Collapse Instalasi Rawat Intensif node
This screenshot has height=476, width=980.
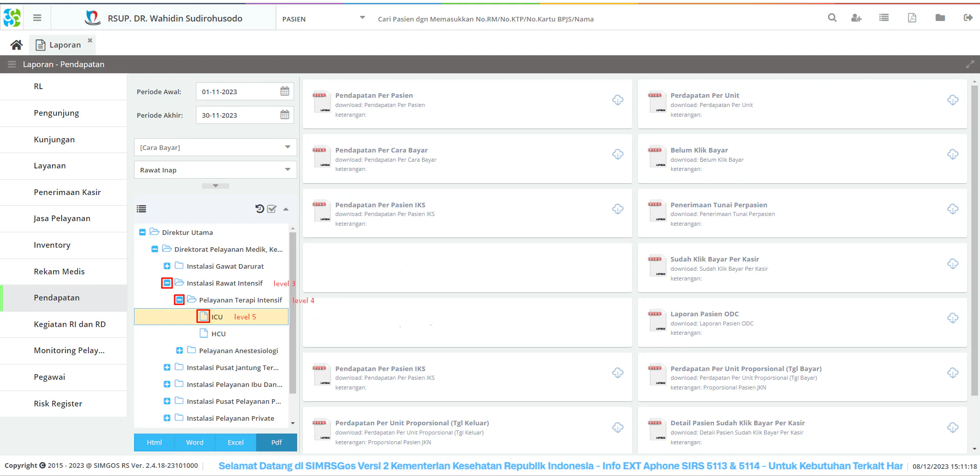tap(167, 283)
